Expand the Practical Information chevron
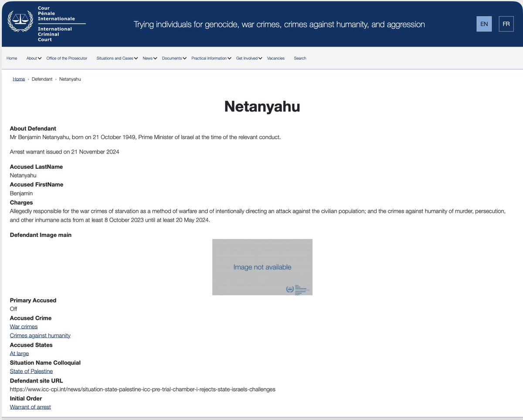 230,58
